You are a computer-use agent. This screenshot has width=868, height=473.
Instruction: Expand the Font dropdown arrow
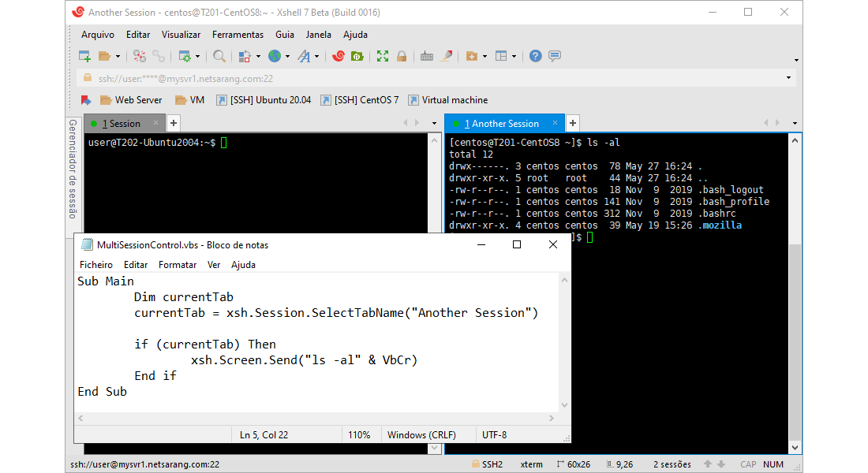(x=316, y=57)
